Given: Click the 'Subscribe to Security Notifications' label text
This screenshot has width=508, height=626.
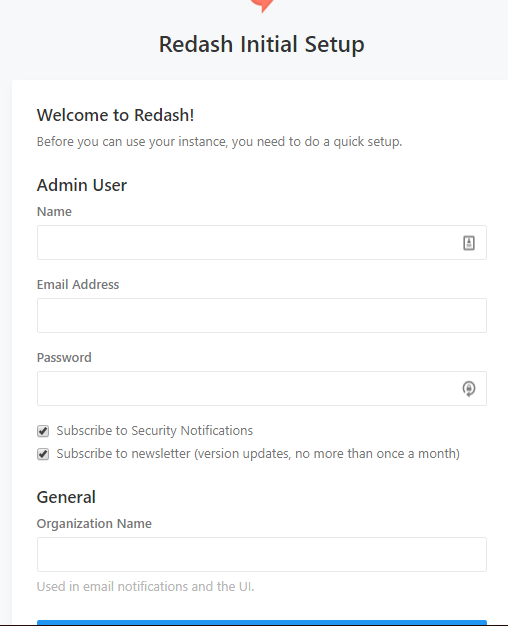Looking at the screenshot, I should point(155,431).
